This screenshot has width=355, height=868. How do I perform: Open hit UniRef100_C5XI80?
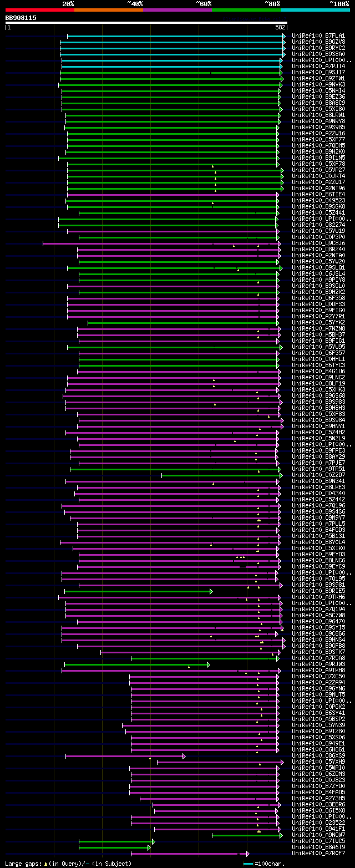coord(318,109)
